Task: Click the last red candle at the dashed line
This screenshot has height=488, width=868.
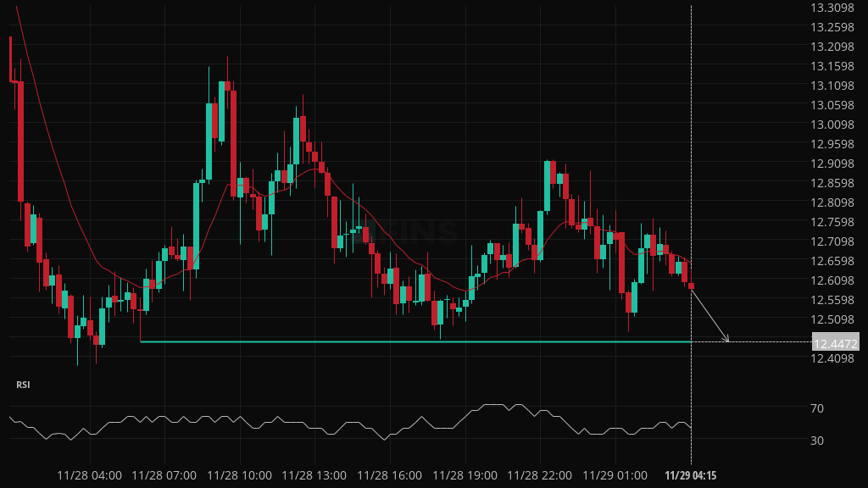Action: 692,286
